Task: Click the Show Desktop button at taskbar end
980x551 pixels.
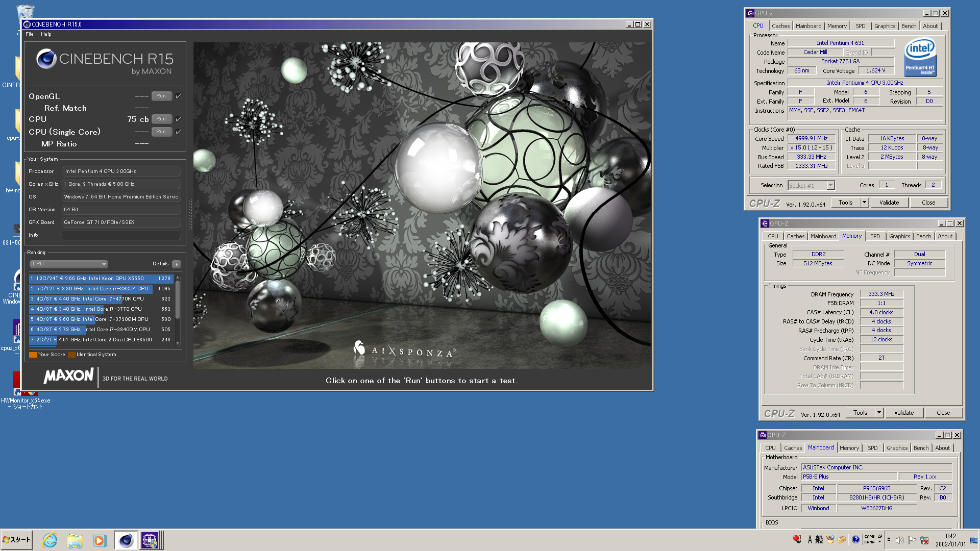Action: point(974,540)
